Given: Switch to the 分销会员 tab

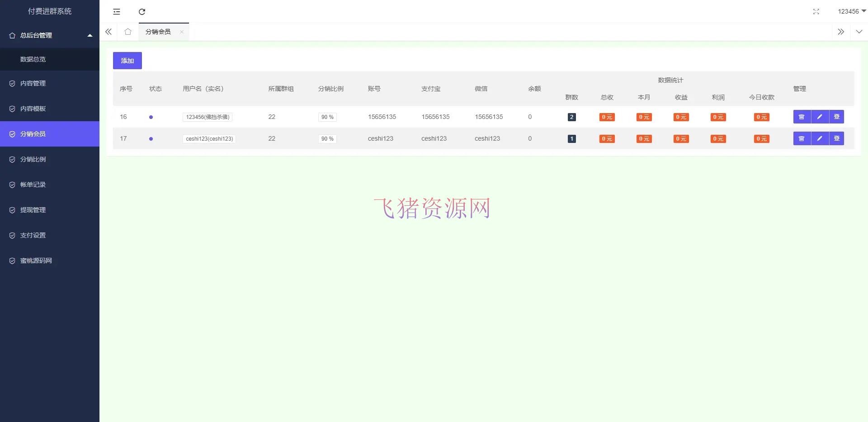Looking at the screenshot, I should pos(157,32).
